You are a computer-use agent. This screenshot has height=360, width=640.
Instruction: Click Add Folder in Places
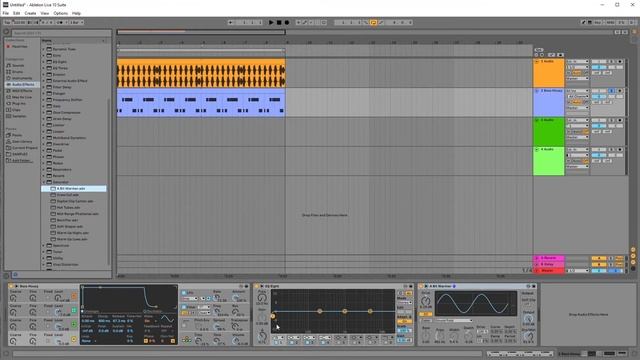(20, 160)
